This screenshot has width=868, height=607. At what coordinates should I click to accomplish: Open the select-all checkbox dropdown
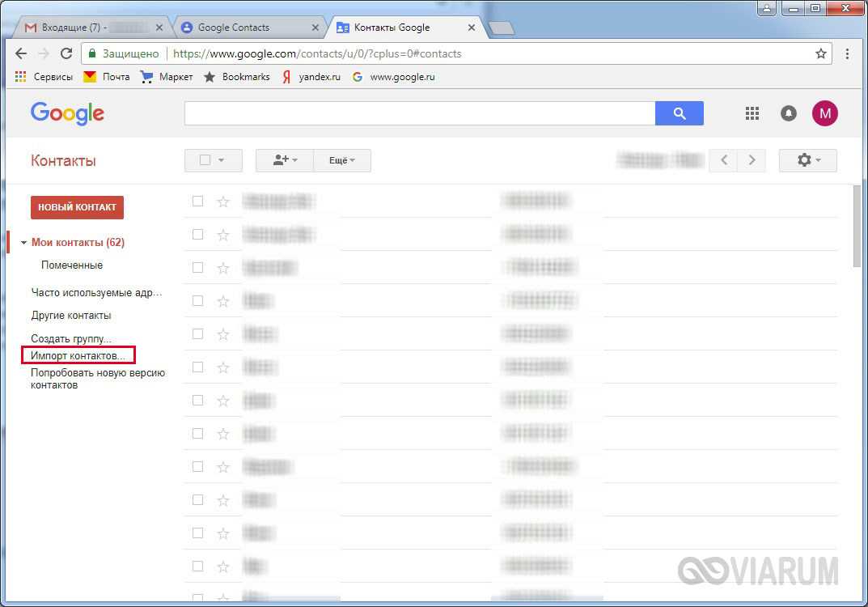tap(214, 160)
